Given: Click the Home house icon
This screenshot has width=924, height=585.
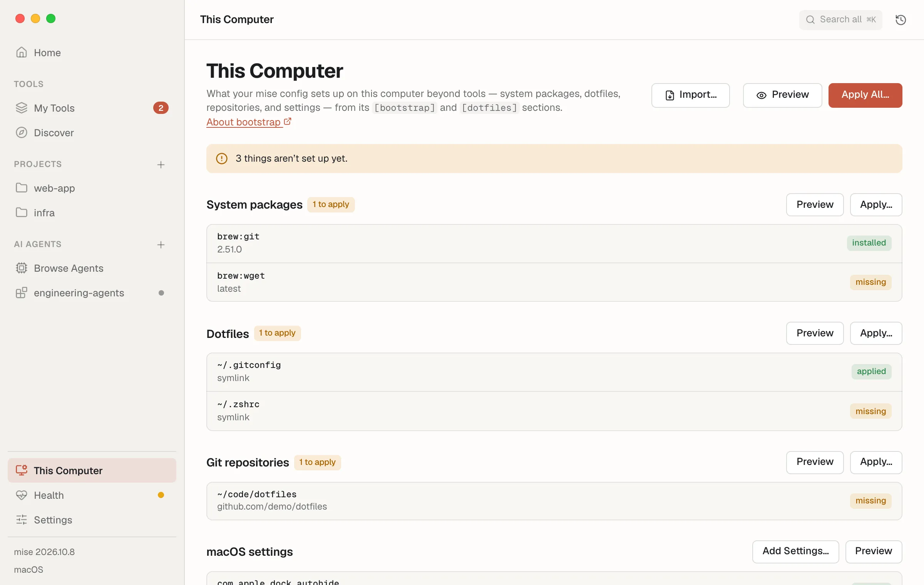Looking at the screenshot, I should point(22,52).
